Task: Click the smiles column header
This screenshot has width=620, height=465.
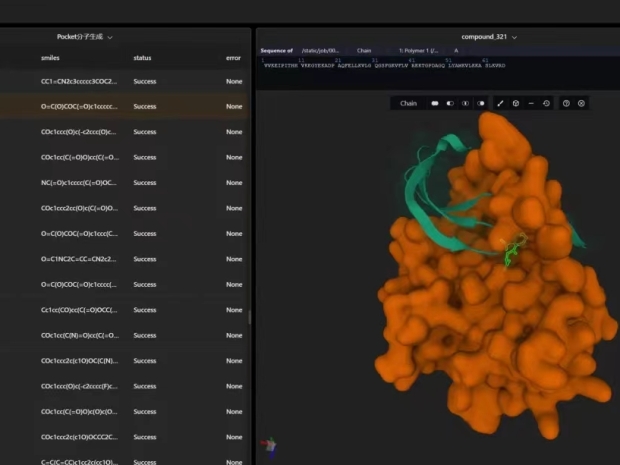Action: tap(50, 58)
